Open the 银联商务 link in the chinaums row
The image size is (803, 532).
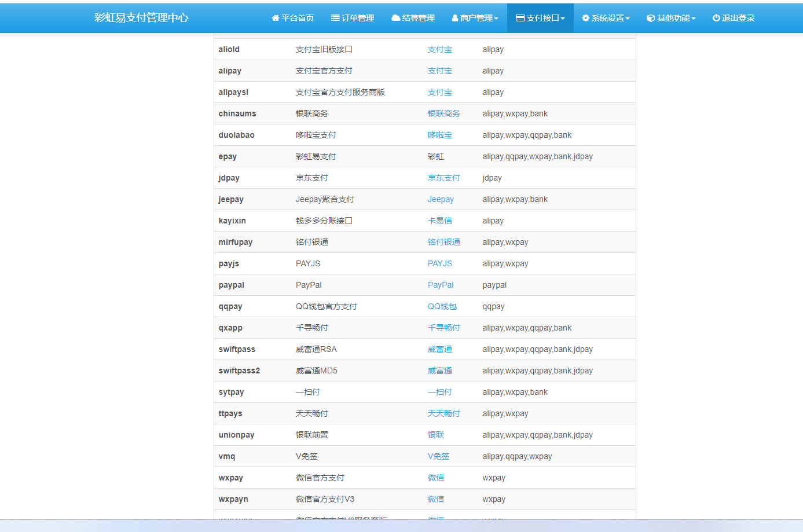pyautogui.click(x=444, y=114)
